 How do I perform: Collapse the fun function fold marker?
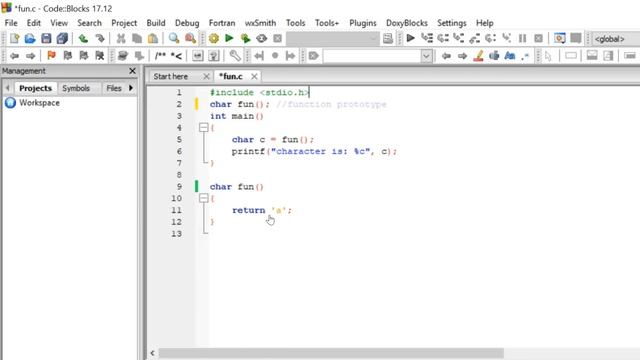(204, 198)
